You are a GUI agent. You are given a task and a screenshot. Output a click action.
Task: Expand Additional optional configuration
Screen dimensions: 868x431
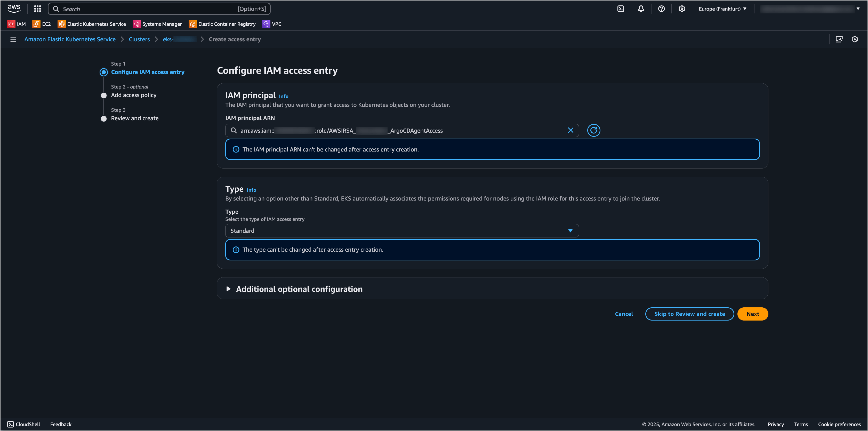tap(299, 289)
